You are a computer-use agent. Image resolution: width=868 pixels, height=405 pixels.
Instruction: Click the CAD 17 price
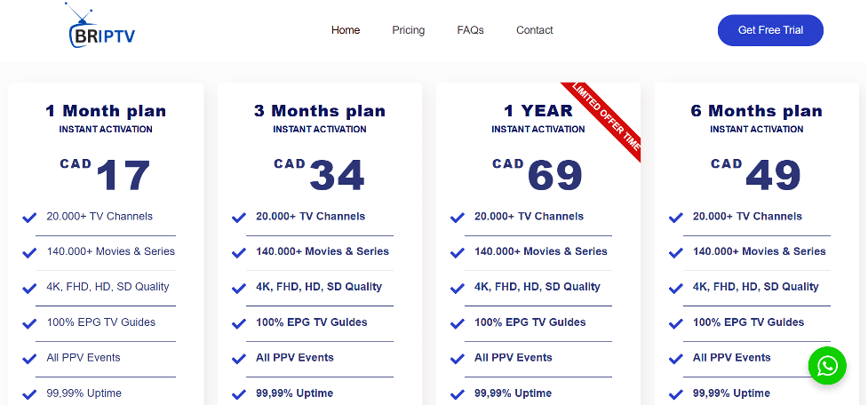(105, 175)
